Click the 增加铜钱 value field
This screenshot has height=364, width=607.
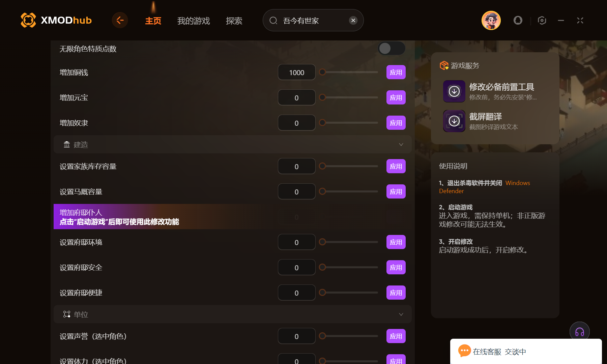(297, 72)
